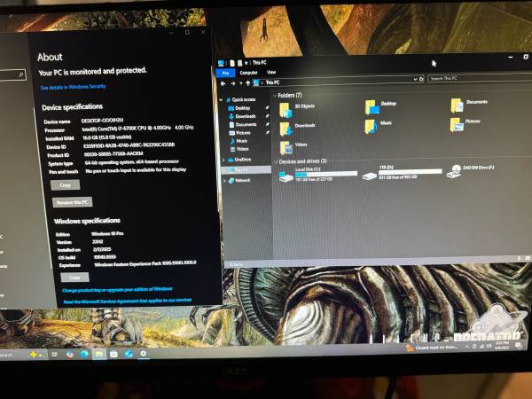Open the File menu tab

click(225, 72)
